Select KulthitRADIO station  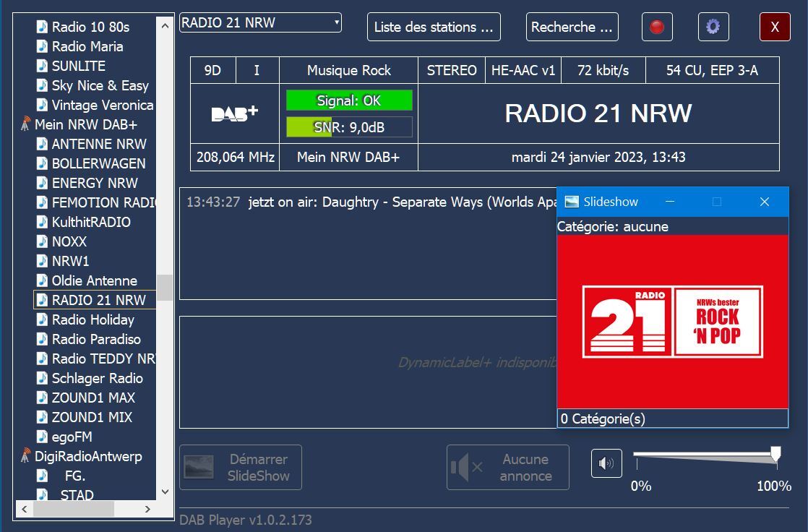pyautogui.click(x=90, y=222)
